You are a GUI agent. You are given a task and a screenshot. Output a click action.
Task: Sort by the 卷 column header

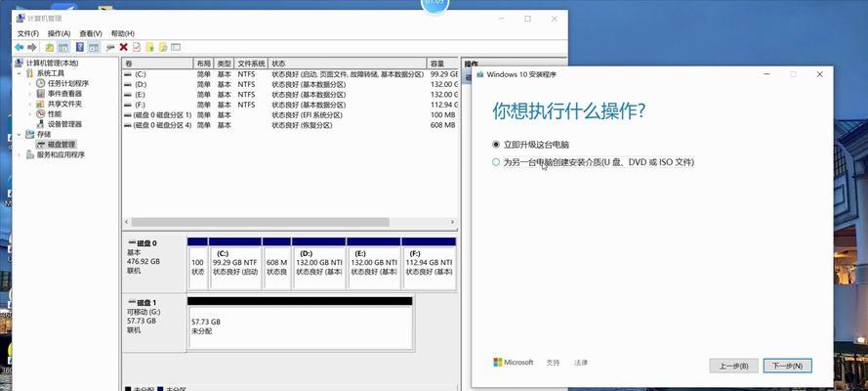coord(157,64)
